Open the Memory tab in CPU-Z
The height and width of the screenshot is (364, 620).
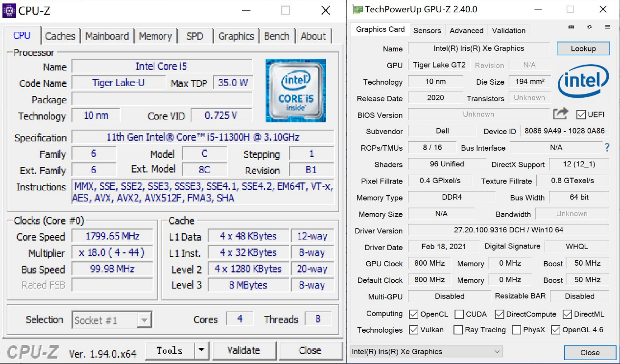155,36
